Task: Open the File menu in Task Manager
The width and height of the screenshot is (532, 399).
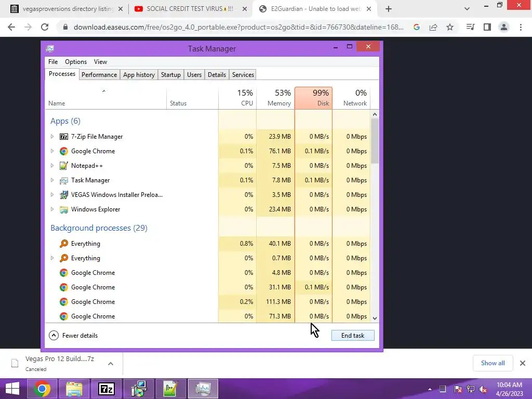Action: coord(53,62)
